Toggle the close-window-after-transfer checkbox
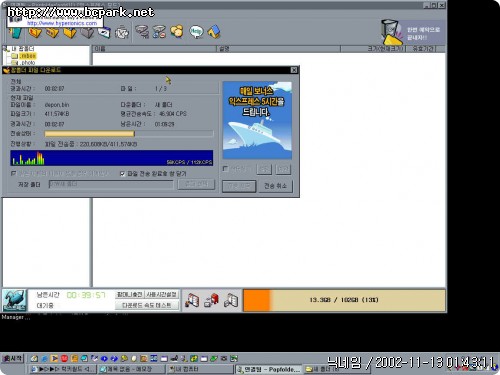Viewport: 500px width, 375px height. (122, 173)
